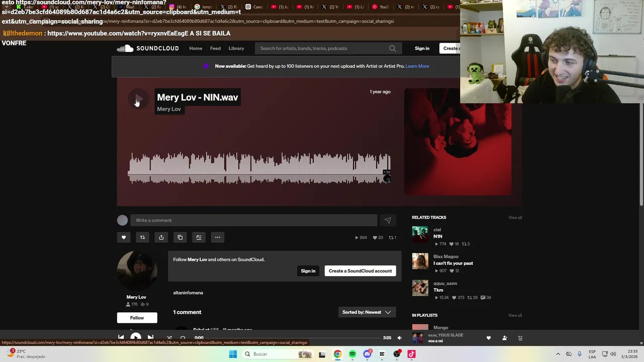Click Blax Magoo track thumbnail
This screenshot has height=362, width=644.
pyautogui.click(x=420, y=261)
